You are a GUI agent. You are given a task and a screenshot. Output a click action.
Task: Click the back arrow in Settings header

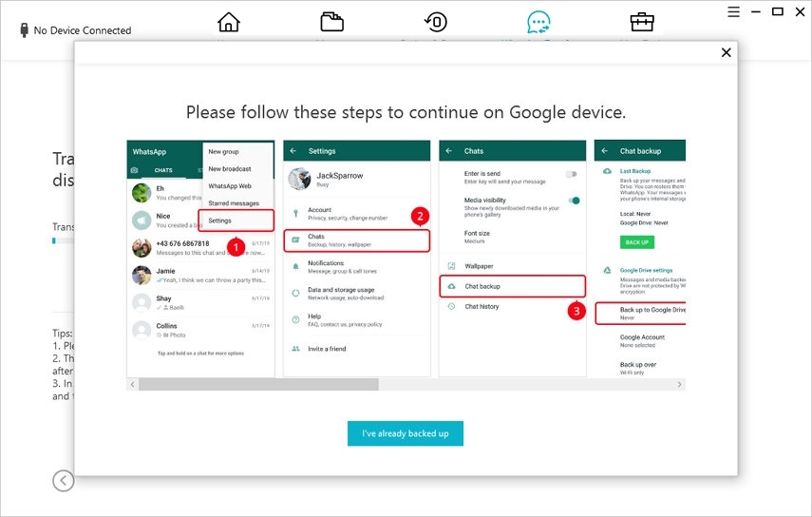click(x=293, y=151)
